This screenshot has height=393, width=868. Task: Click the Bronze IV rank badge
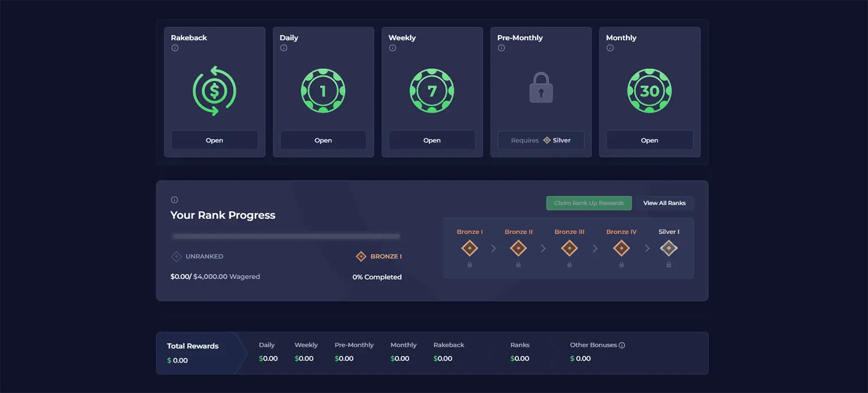coord(621,248)
